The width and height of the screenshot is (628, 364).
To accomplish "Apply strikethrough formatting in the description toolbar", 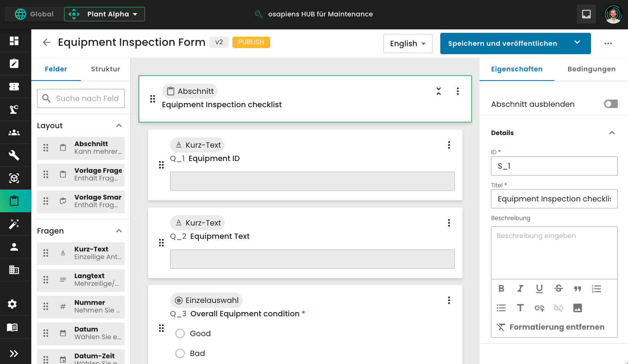I will (x=558, y=288).
